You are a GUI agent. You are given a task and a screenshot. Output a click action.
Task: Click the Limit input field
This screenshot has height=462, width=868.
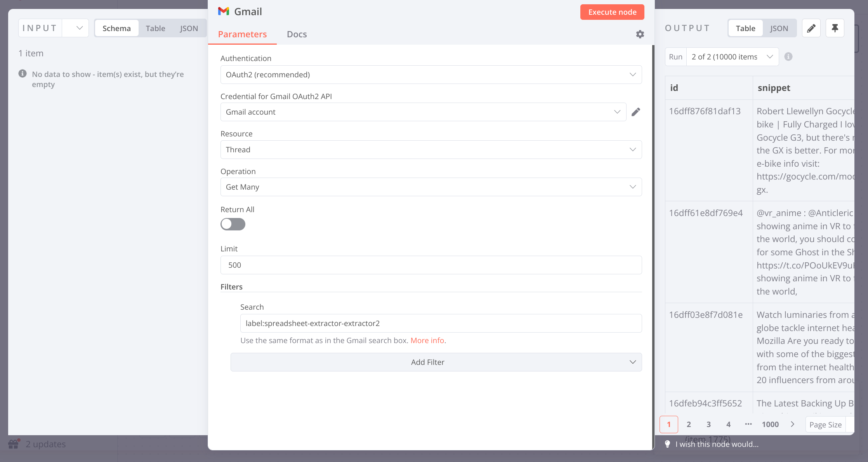click(431, 265)
